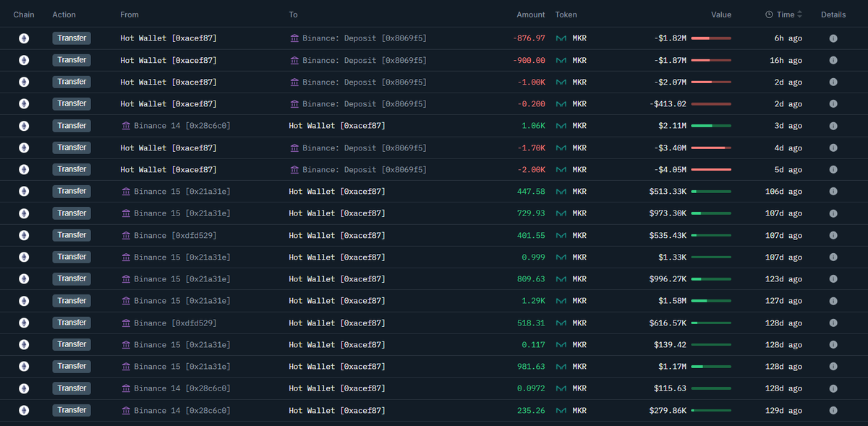Click bank icon beside Binance [0xdfd529] in 401.55 row
The height and width of the screenshot is (426, 868).
127,235
